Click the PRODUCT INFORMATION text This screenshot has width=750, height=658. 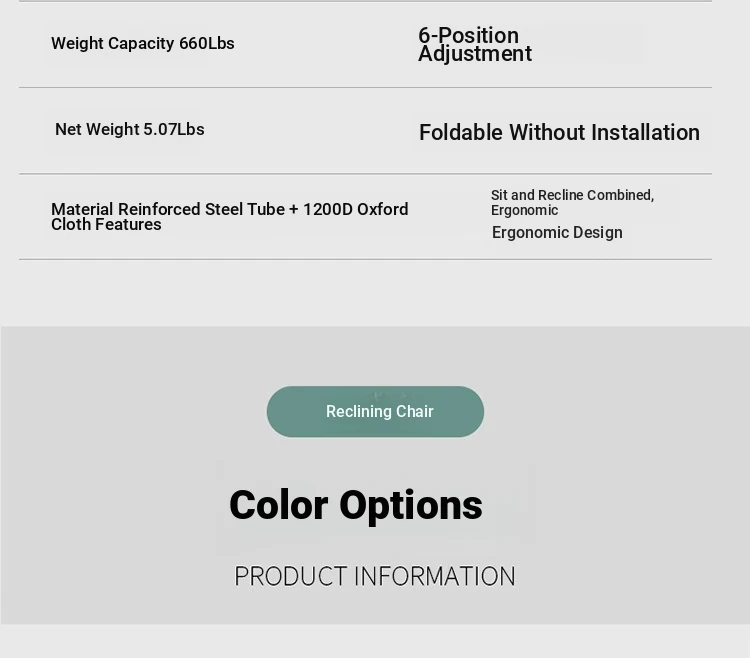[x=375, y=577]
